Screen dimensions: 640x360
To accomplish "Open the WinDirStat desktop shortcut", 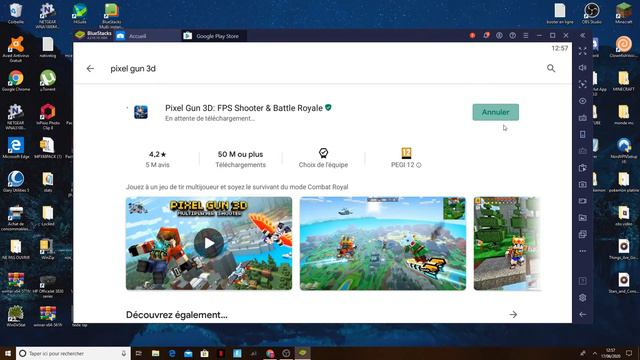I will (x=16, y=316).
